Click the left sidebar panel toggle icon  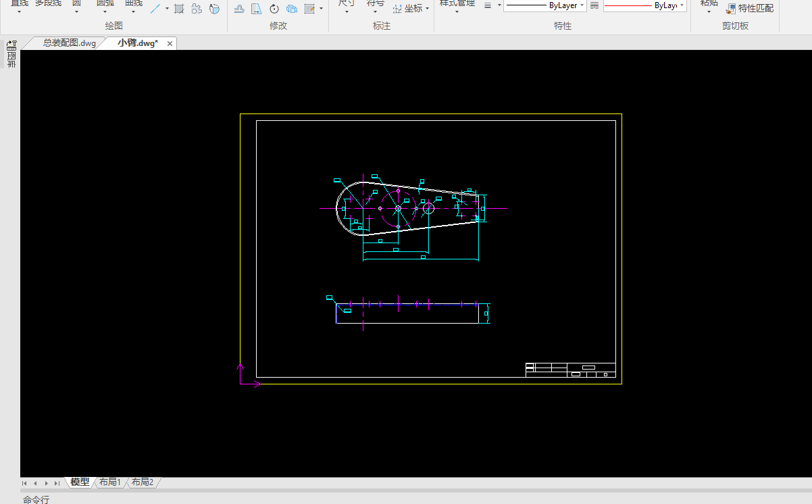tap(11, 45)
